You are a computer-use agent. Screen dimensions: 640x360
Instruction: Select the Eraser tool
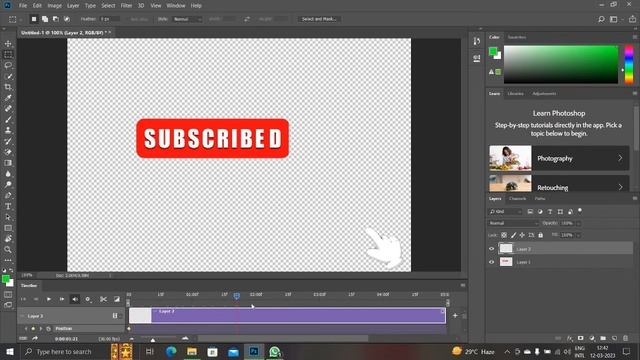8,152
